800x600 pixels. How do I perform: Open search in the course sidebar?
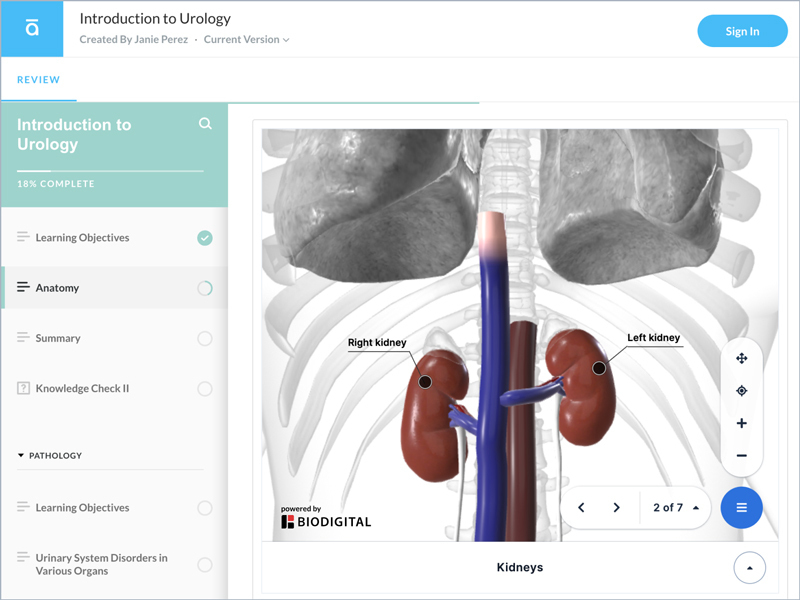[205, 124]
